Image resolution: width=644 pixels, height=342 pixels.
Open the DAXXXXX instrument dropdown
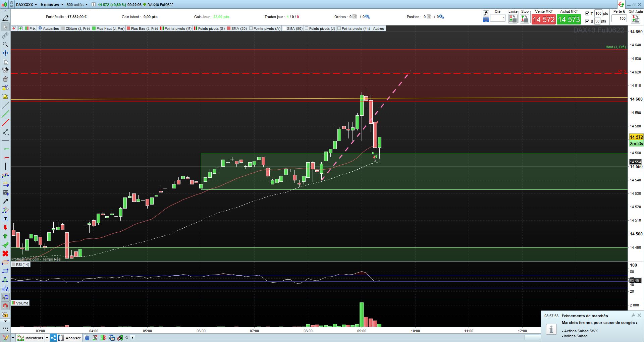[26, 5]
